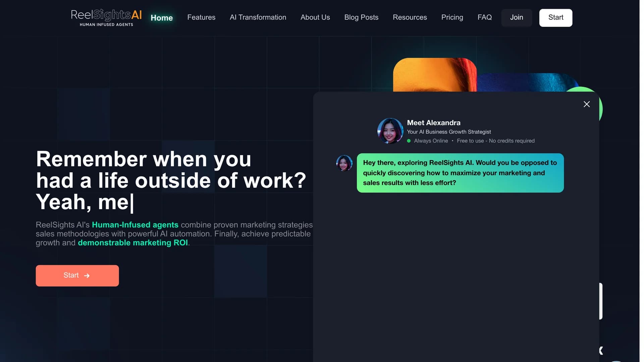View the Pricing page
The width and height of the screenshot is (644, 362).
tap(452, 17)
